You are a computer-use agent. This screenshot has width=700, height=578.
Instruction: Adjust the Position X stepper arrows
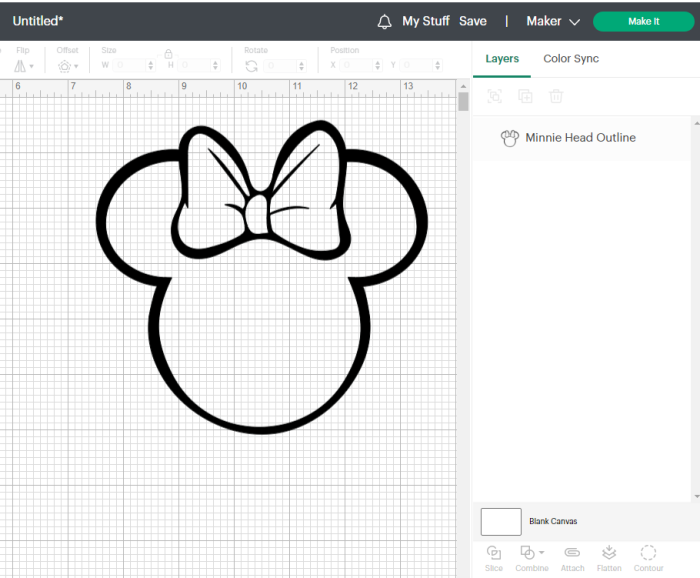click(378, 65)
